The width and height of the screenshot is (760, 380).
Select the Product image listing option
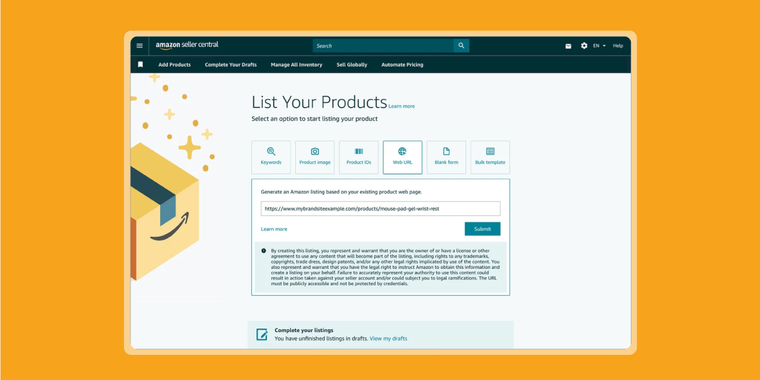click(x=315, y=157)
